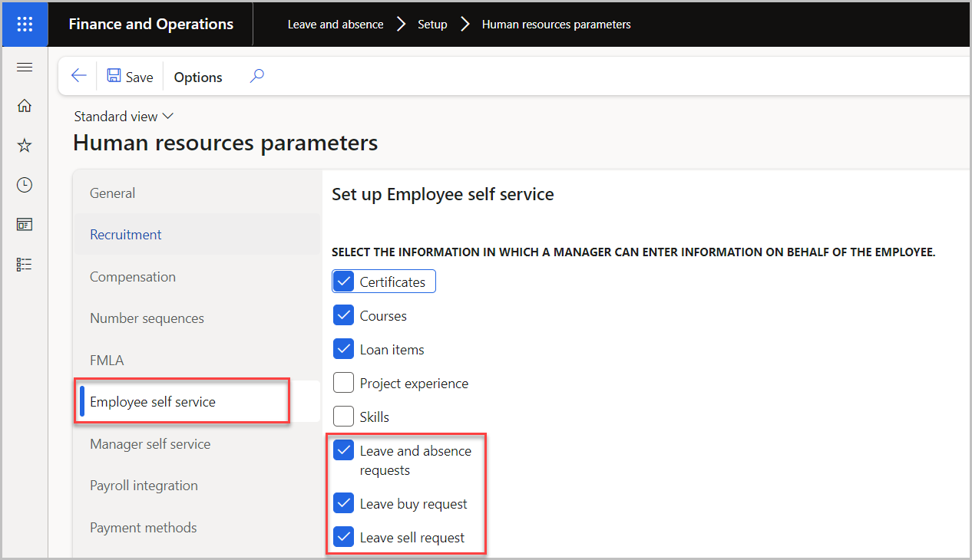Uncheck the Courses checkbox
Image resolution: width=972 pixels, height=560 pixels.
pos(343,315)
